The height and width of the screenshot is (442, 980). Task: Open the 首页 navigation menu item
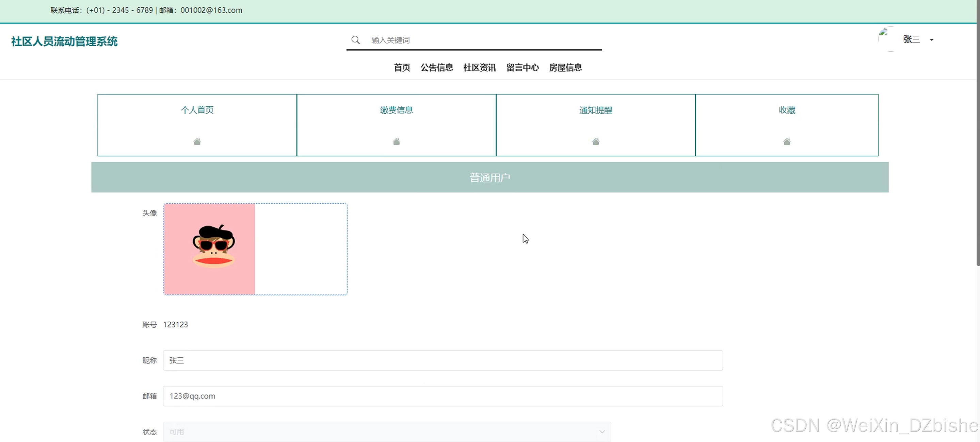coord(402,68)
